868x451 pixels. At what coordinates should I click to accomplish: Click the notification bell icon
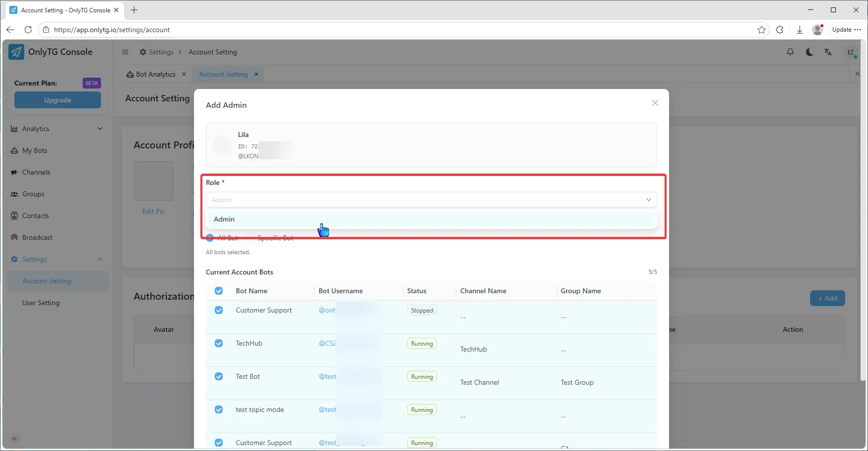click(x=790, y=52)
